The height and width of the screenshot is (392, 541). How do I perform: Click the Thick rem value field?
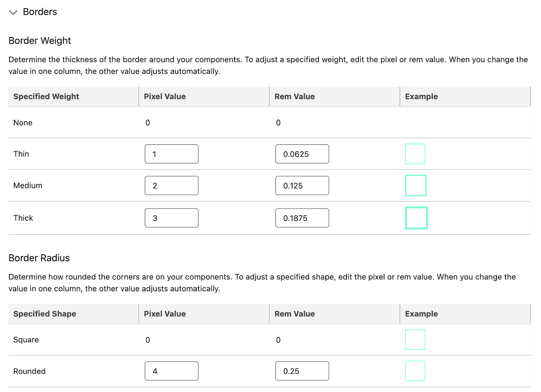(x=302, y=218)
